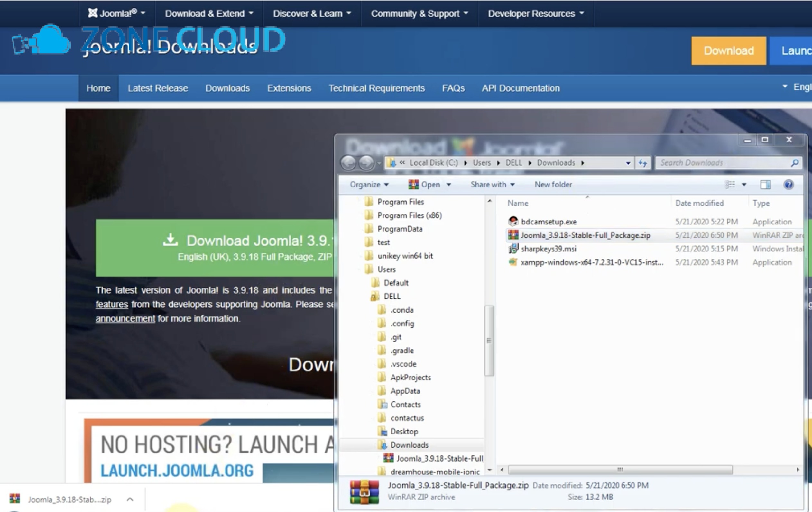
Task: Expand the Share with dropdown
Action: (x=493, y=184)
